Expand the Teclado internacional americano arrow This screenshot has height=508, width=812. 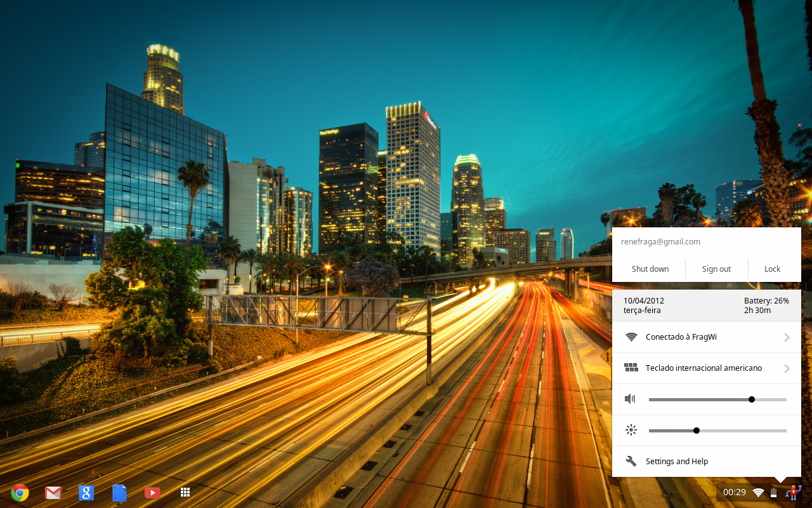(787, 368)
